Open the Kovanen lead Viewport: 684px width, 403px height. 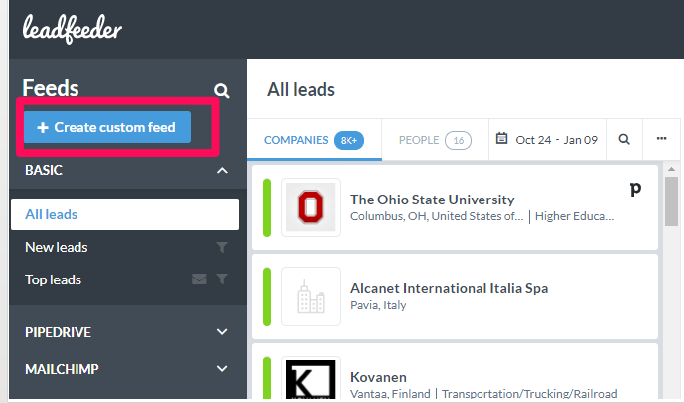tap(455, 372)
